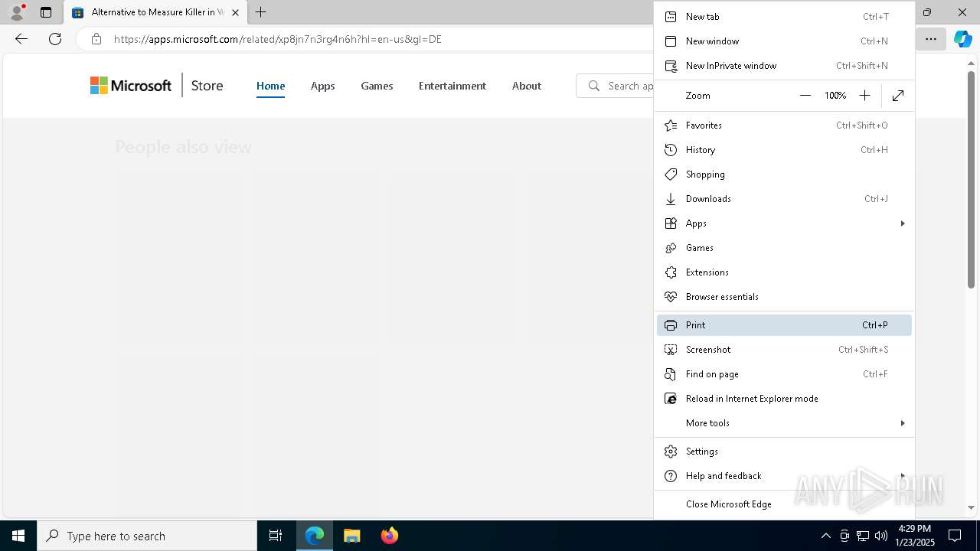Viewport: 980px width, 551px height.
Task: Select the Home navigation tab
Action: [270, 86]
